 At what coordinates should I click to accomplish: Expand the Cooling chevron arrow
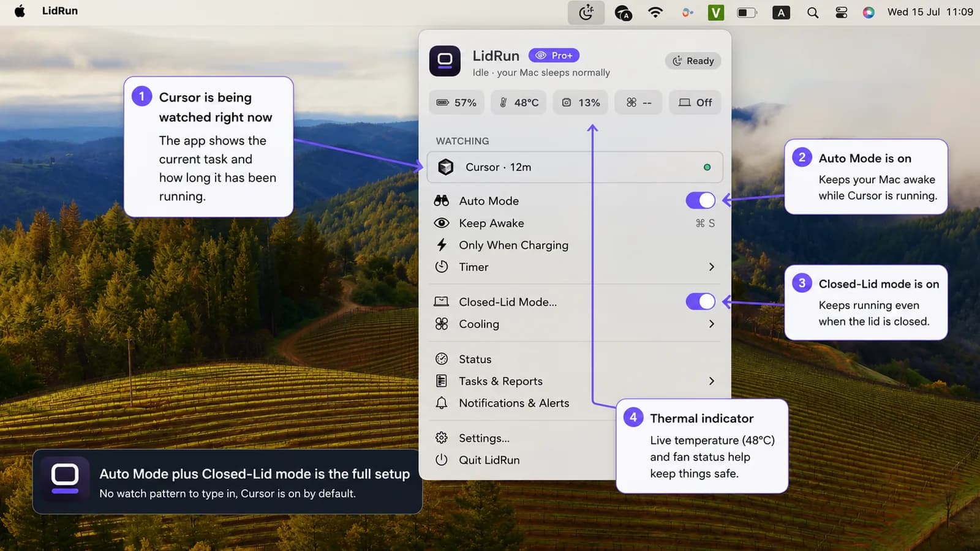(x=712, y=324)
